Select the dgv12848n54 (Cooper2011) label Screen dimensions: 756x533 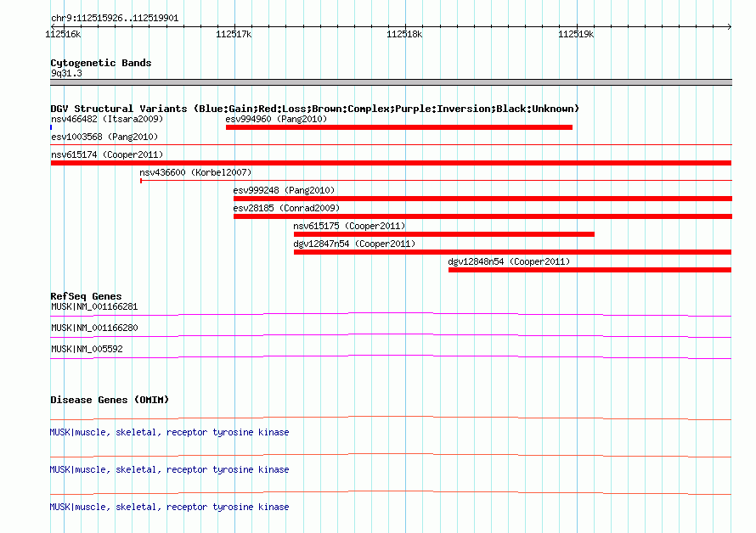click(x=509, y=261)
